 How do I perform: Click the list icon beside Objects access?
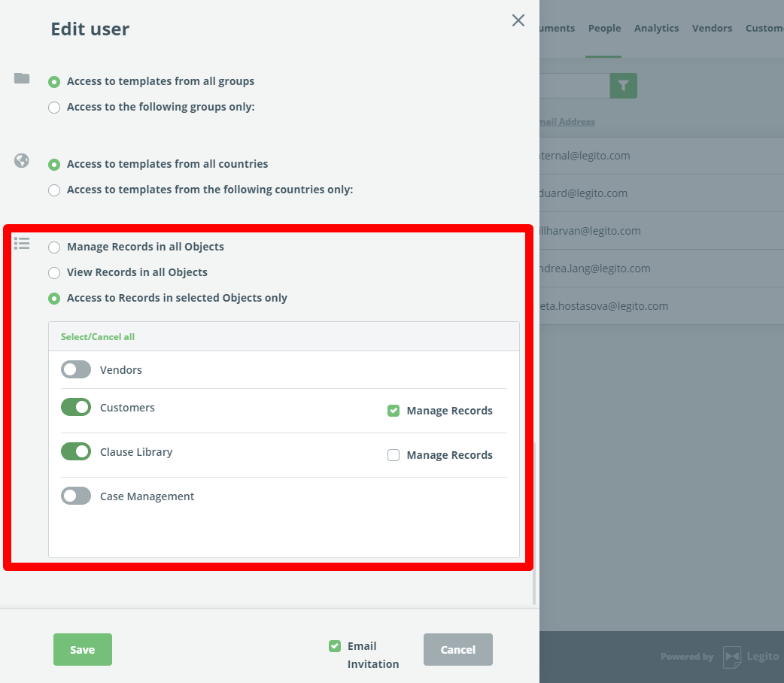click(22, 244)
